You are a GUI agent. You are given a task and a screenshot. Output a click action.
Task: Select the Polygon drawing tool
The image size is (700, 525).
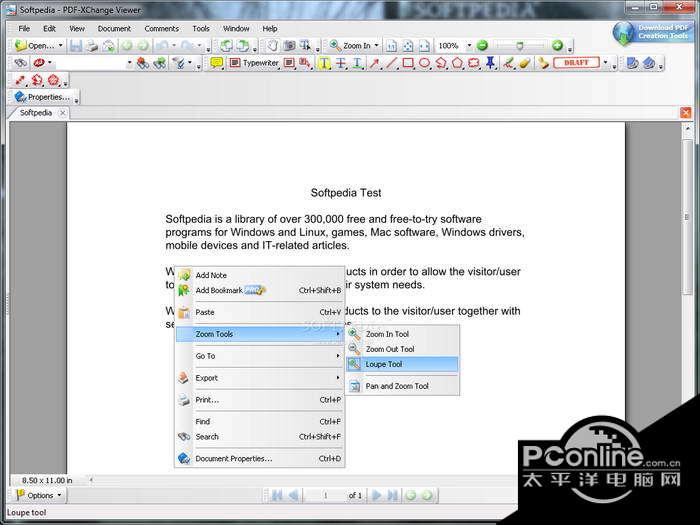click(x=457, y=63)
